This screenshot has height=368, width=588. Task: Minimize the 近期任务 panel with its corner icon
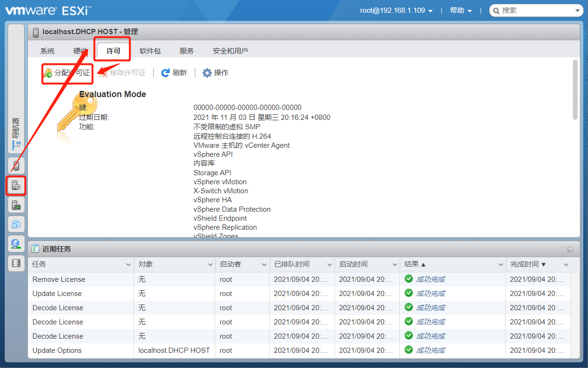click(x=570, y=250)
